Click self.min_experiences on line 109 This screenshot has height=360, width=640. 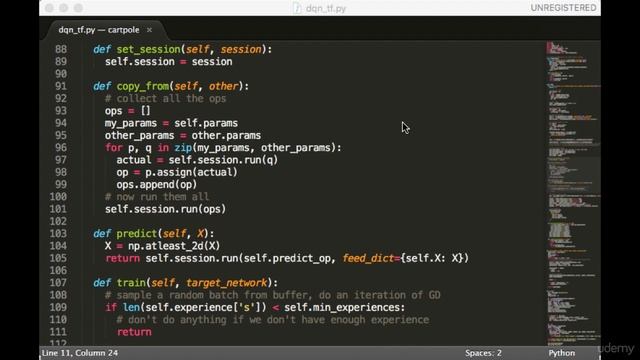[x=342, y=307]
